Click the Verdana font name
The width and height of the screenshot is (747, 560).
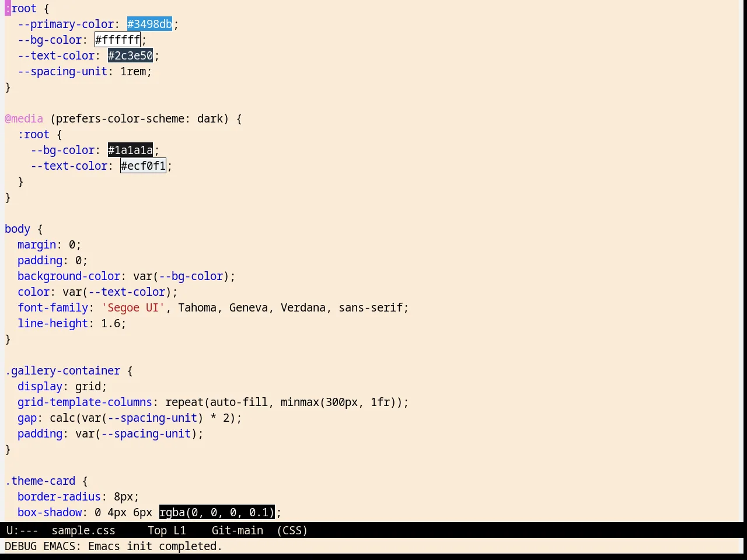[303, 307]
